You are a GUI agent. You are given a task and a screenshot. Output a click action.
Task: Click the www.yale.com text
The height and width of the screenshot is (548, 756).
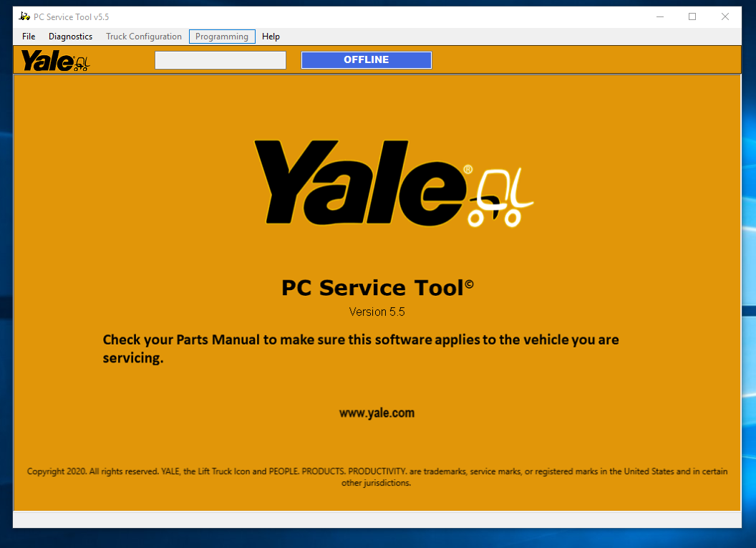(x=377, y=413)
